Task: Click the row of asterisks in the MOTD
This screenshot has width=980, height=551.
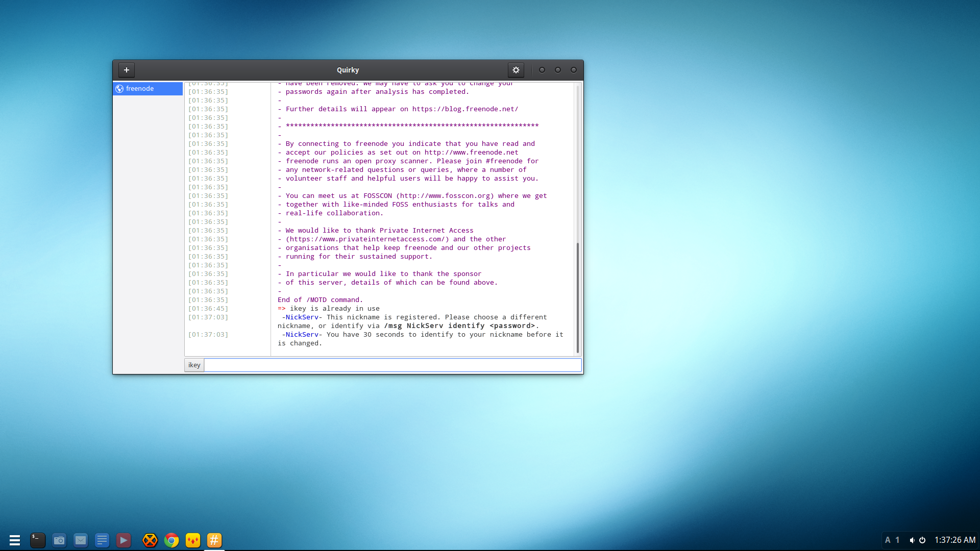Action: tap(412, 126)
